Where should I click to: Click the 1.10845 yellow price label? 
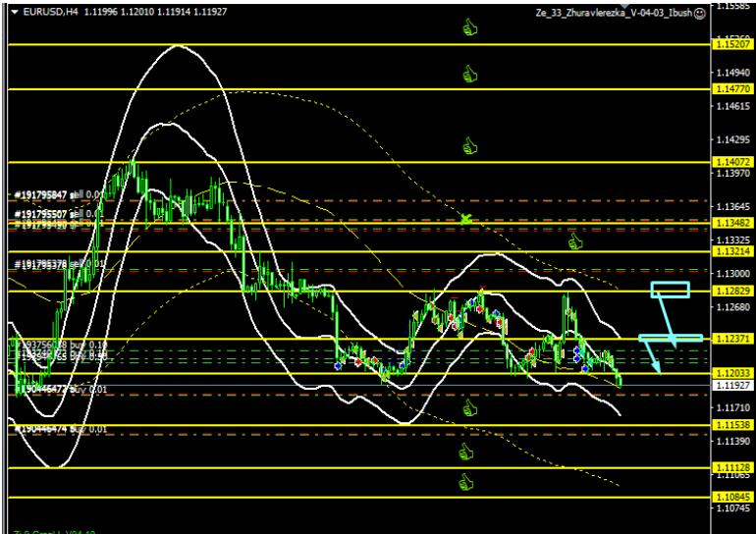(733, 497)
